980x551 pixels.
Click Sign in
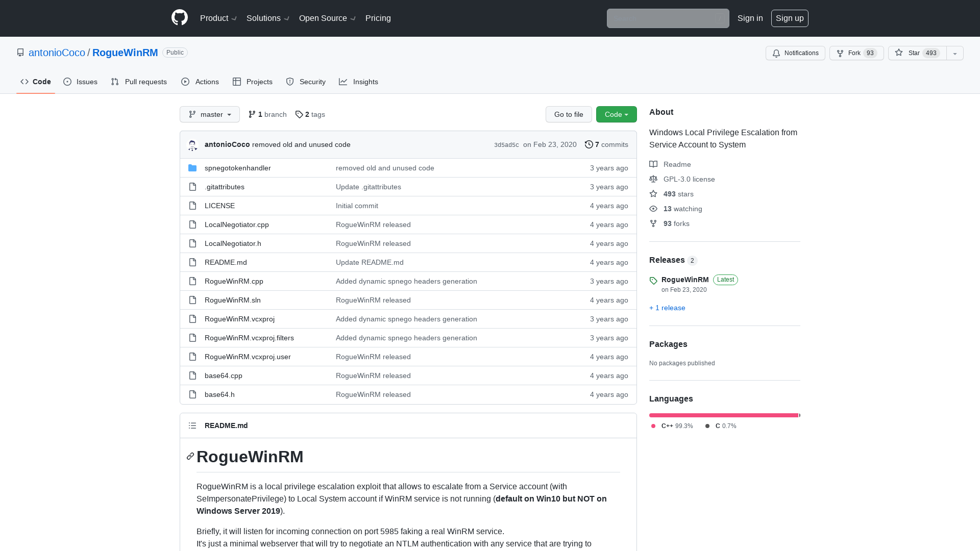750,18
